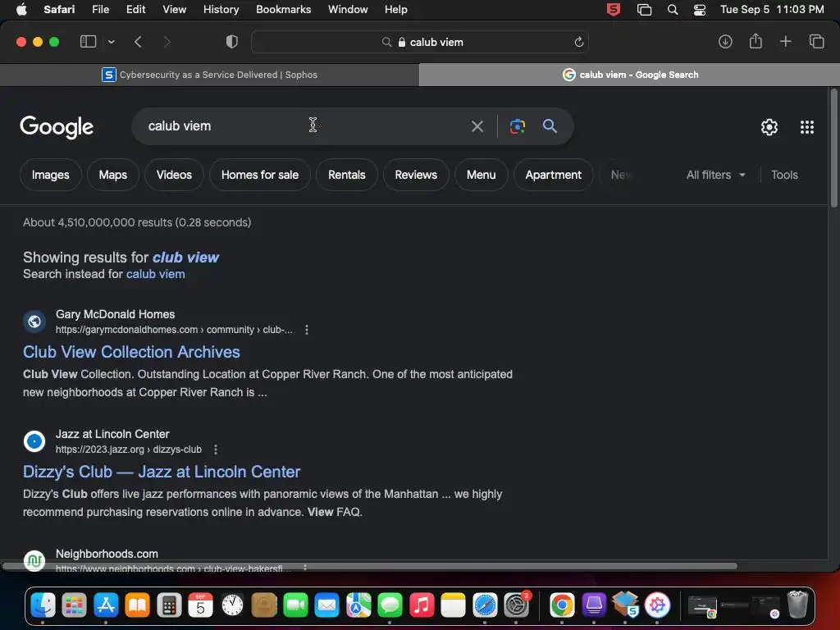Open the Safari menu
Image resolution: width=840 pixels, height=630 pixels.
[x=59, y=10]
